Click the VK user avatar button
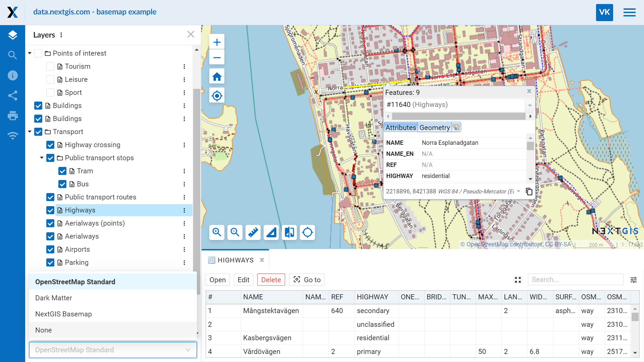 pyautogui.click(x=604, y=12)
